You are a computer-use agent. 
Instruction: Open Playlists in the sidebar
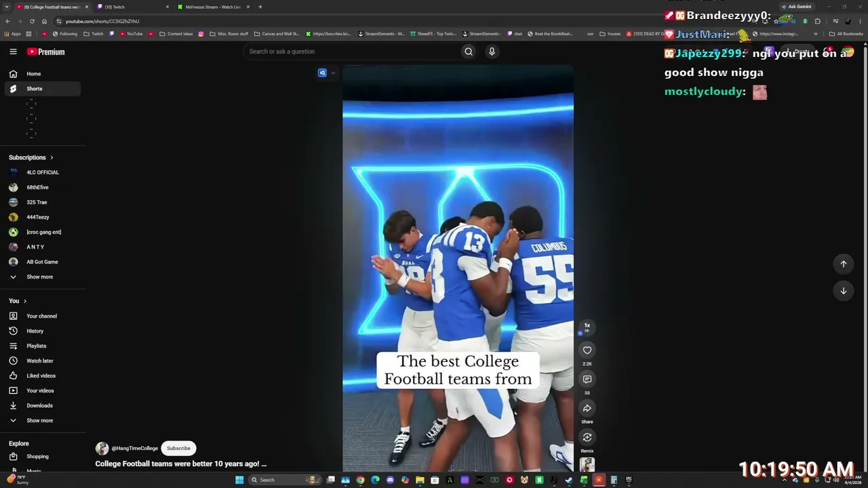tap(43, 346)
